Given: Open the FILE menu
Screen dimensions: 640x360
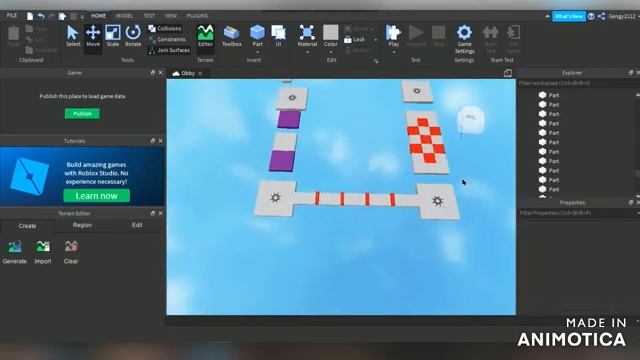Looking at the screenshot, I should (12, 16).
